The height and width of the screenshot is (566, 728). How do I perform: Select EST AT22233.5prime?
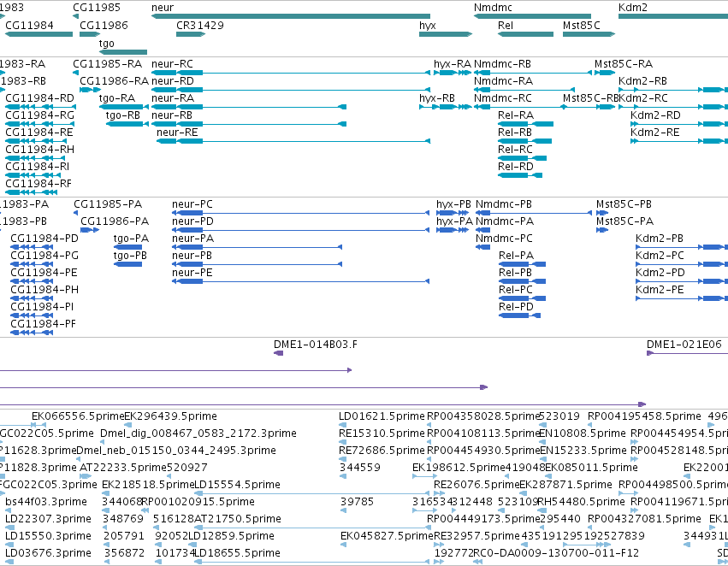tap(86, 476)
